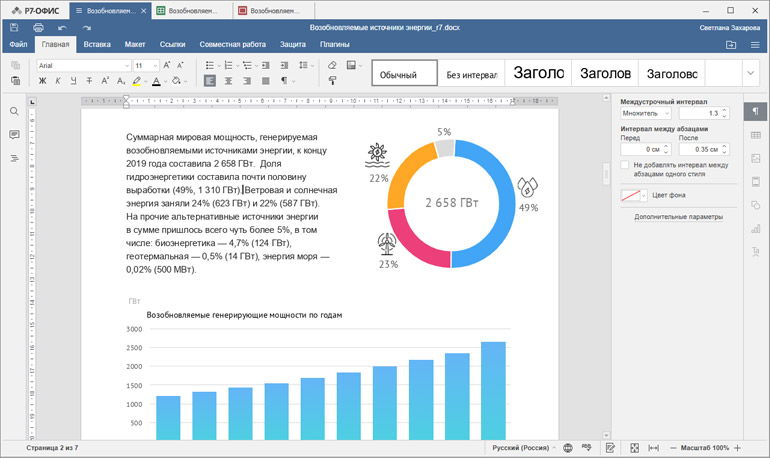Switch to the Совместная работа tab
Screen dimensions: 770x458
[233, 45]
